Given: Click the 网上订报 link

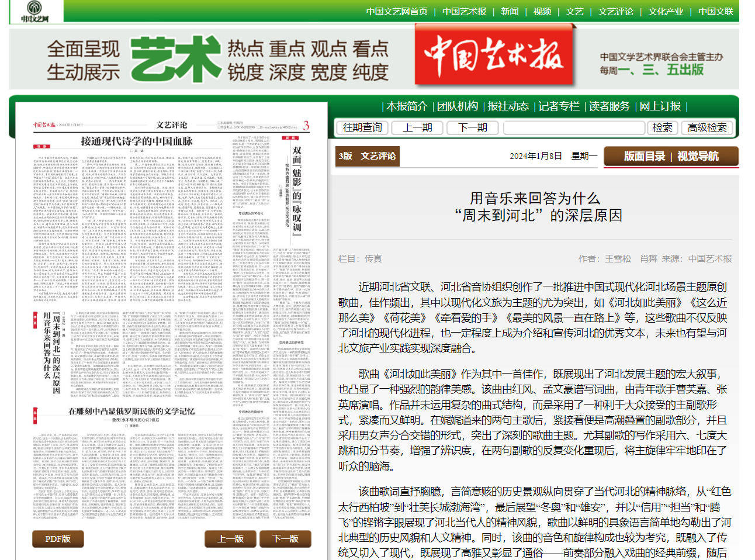Looking at the screenshot, I should point(660,106).
